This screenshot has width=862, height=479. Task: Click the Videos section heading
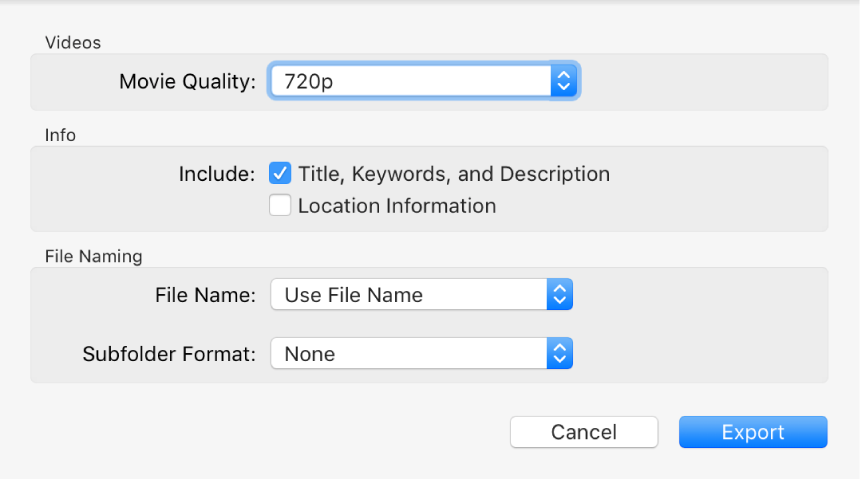[73, 42]
